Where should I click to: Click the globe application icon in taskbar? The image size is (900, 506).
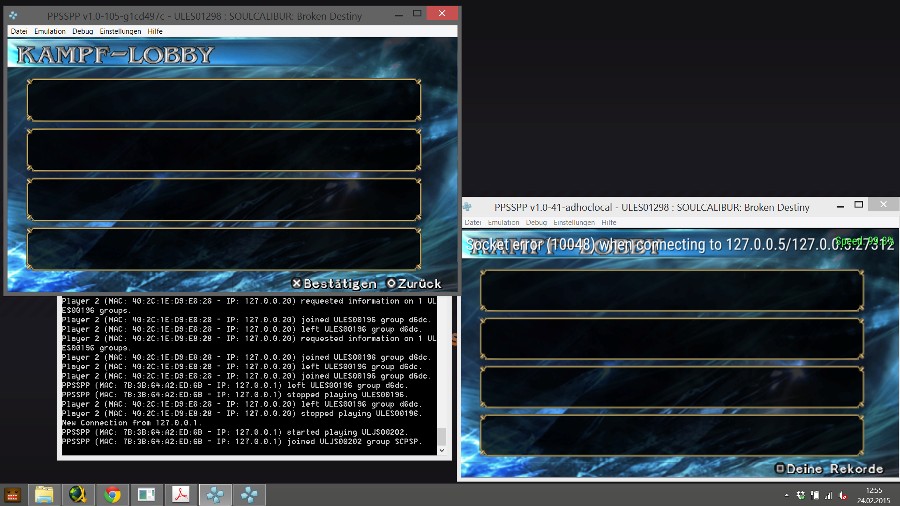(78, 494)
